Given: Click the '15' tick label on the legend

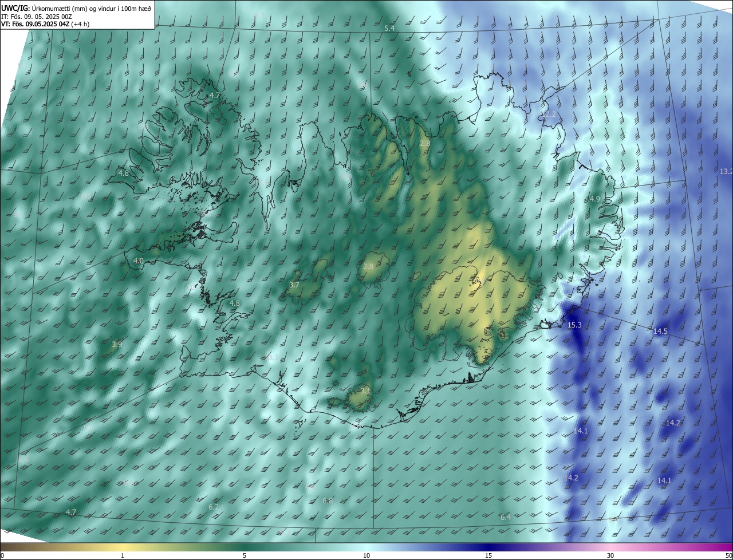Looking at the screenshot, I should click(x=488, y=555).
